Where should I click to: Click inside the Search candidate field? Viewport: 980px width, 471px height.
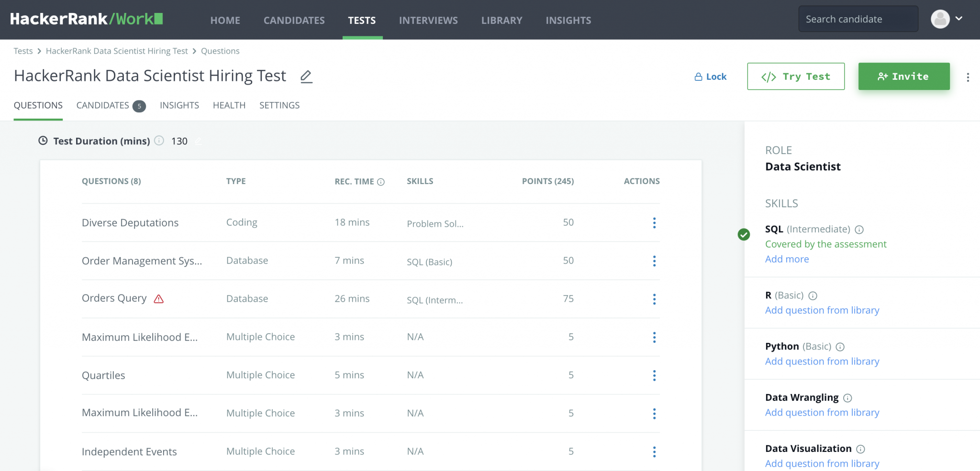pos(858,19)
